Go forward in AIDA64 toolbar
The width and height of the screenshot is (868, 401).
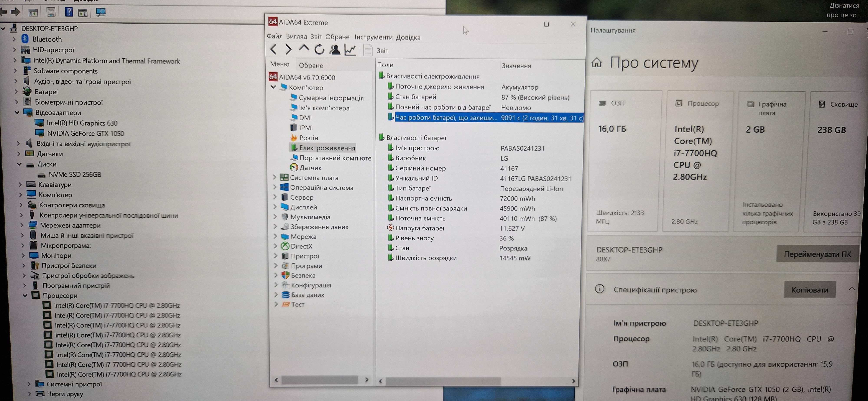[288, 50]
